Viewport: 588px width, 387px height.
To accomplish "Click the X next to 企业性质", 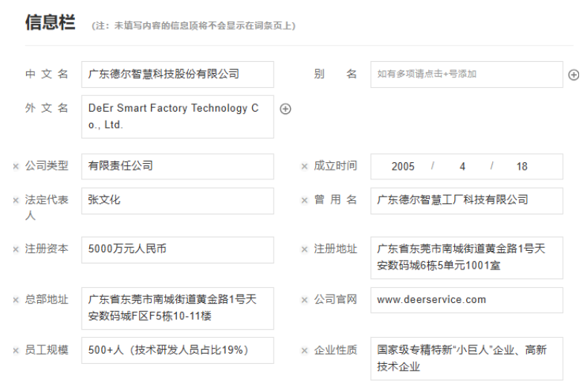I will tap(304, 351).
